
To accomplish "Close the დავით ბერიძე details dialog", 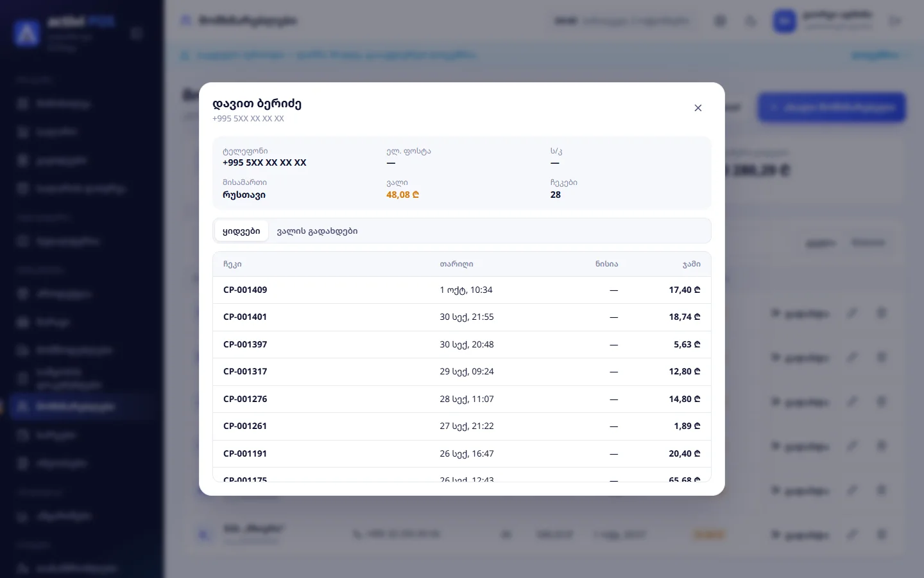I will 698,108.
